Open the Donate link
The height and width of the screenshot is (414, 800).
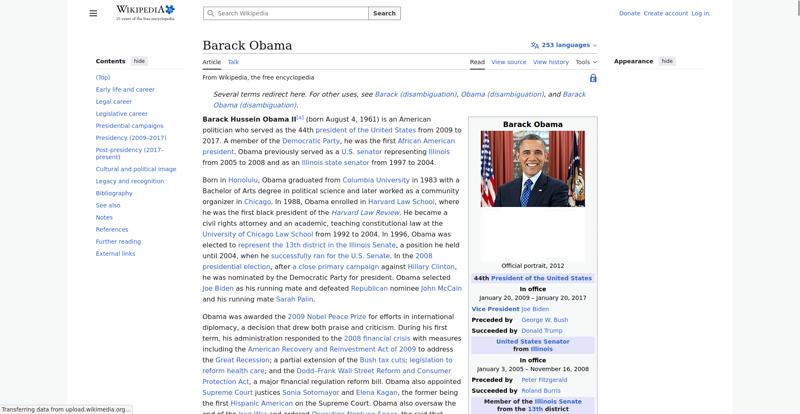(x=629, y=14)
